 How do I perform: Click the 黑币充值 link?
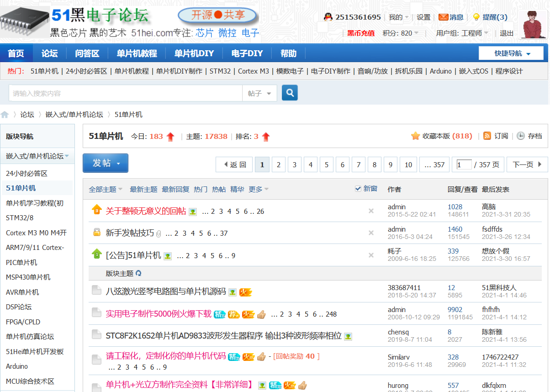pos(361,33)
